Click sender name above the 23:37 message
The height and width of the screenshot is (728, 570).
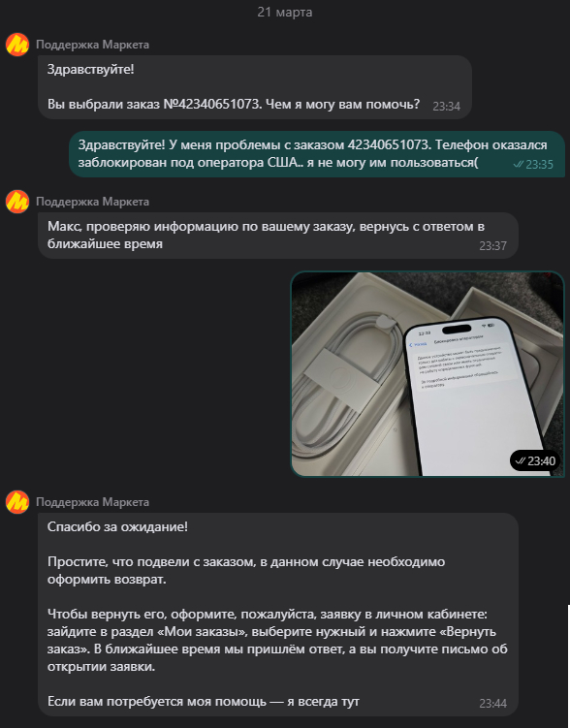[x=92, y=202]
